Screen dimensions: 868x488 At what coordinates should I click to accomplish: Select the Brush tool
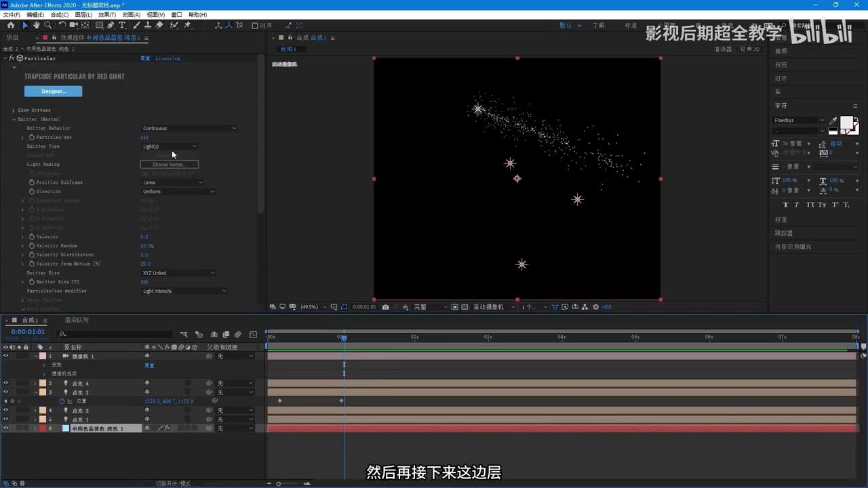coord(136,25)
